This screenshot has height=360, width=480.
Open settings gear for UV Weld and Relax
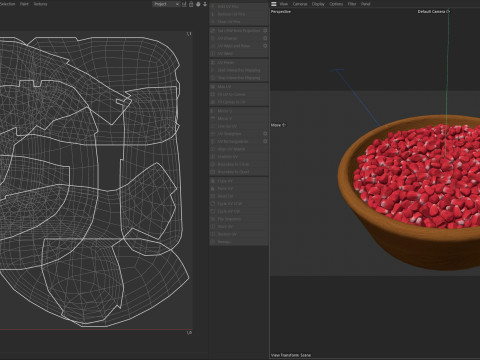tap(265, 46)
